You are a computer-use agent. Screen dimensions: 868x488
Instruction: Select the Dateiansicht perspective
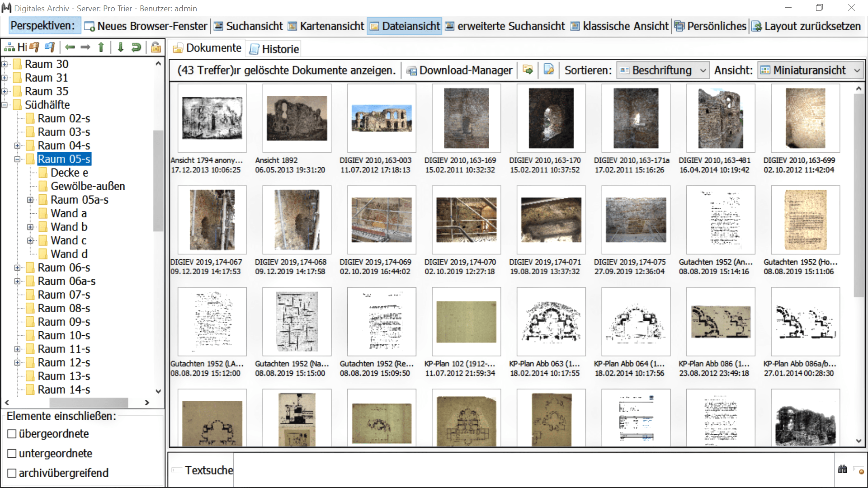(x=405, y=26)
